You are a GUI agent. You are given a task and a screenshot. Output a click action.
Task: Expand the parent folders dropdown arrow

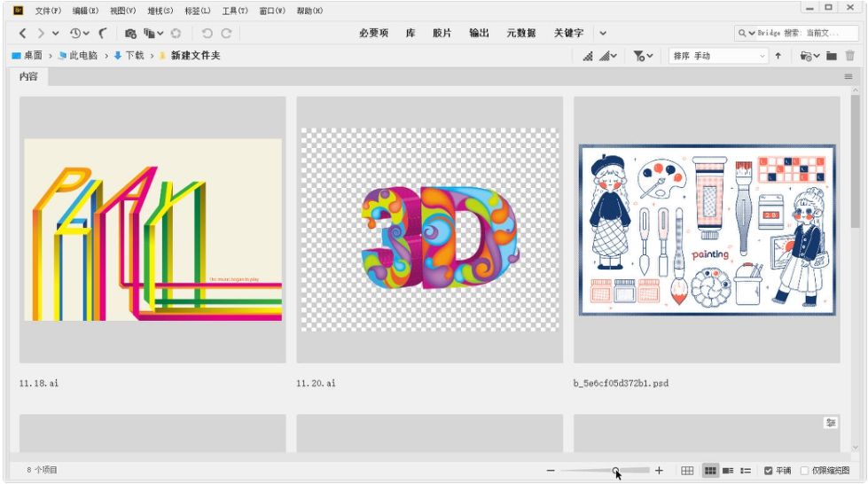point(55,33)
